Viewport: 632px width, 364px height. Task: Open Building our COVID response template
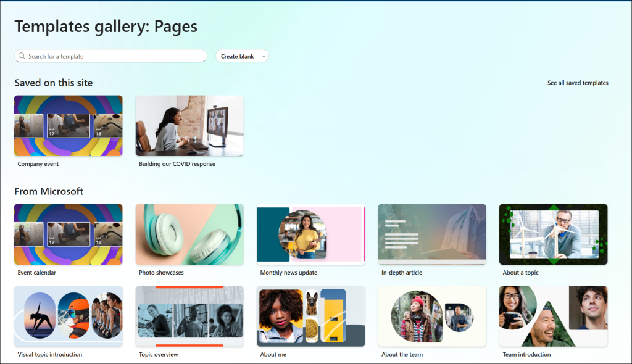pyautogui.click(x=189, y=126)
